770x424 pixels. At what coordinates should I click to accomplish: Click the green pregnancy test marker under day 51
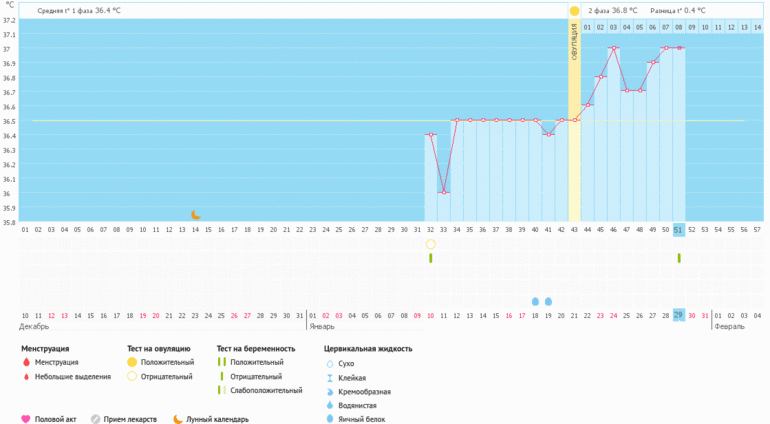coord(679,258)
